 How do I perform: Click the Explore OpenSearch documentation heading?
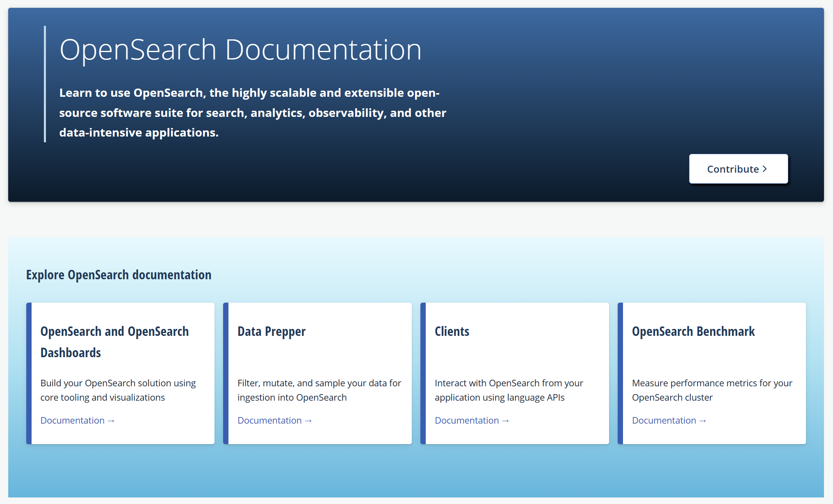pyautogui.click(x=119, y=275)
